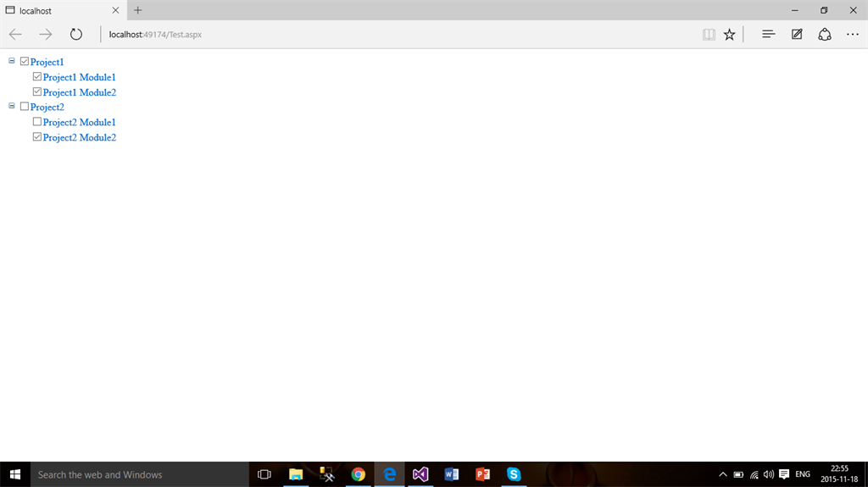Open Task View from the taskbar

[264, 474]
